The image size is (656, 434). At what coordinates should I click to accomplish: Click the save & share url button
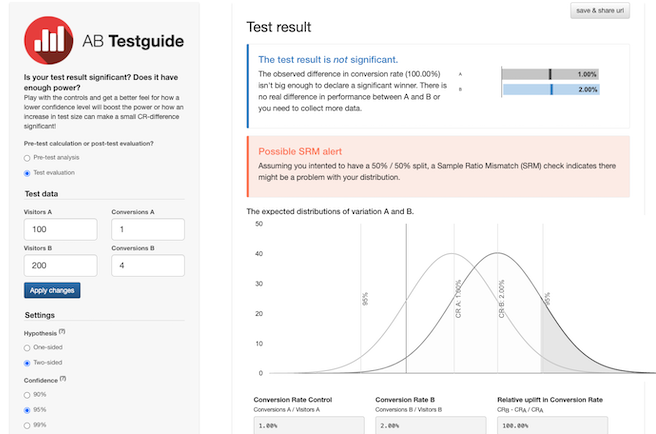click(600, 10)
